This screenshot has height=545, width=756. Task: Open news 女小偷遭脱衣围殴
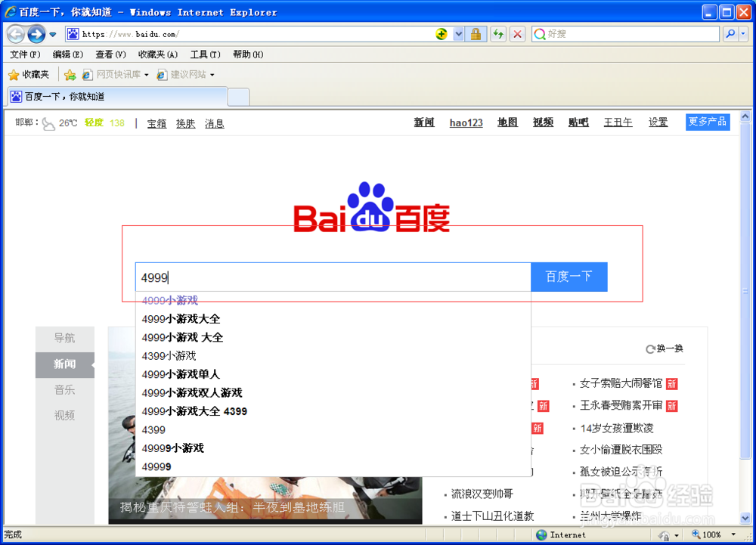[621, 450]
